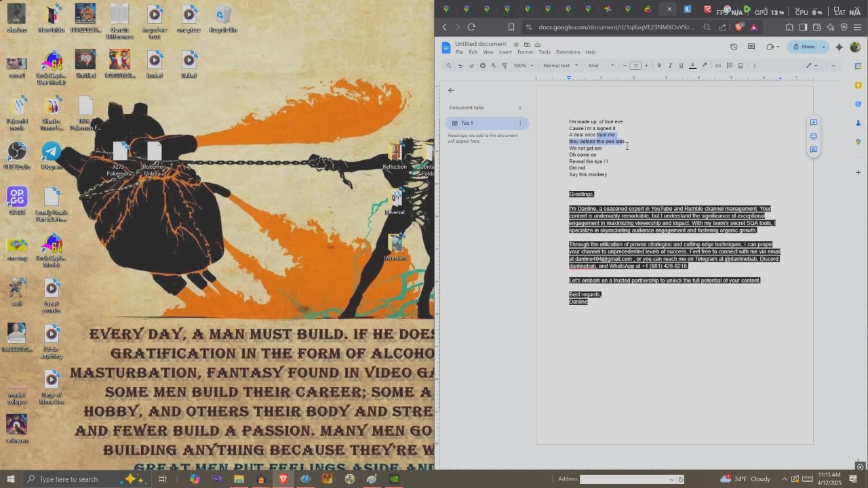Click the add emoji reaction side icon

pyautogui.click(x=814, y=136)
